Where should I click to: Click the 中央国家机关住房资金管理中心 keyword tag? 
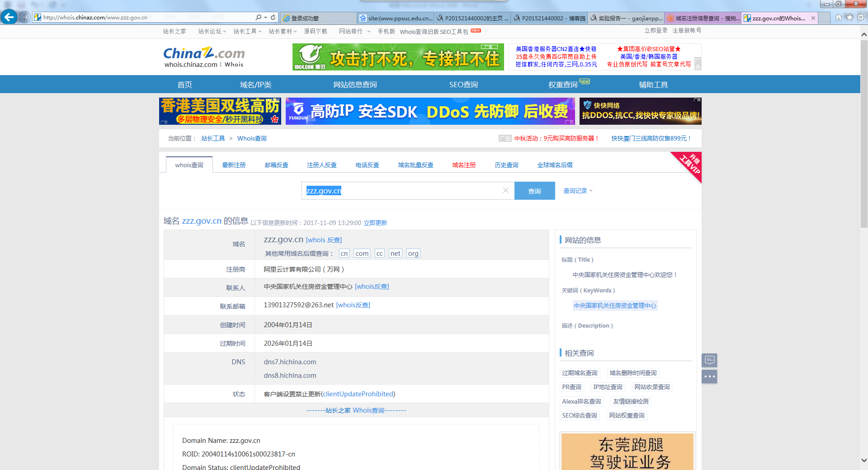pos(615,305)
